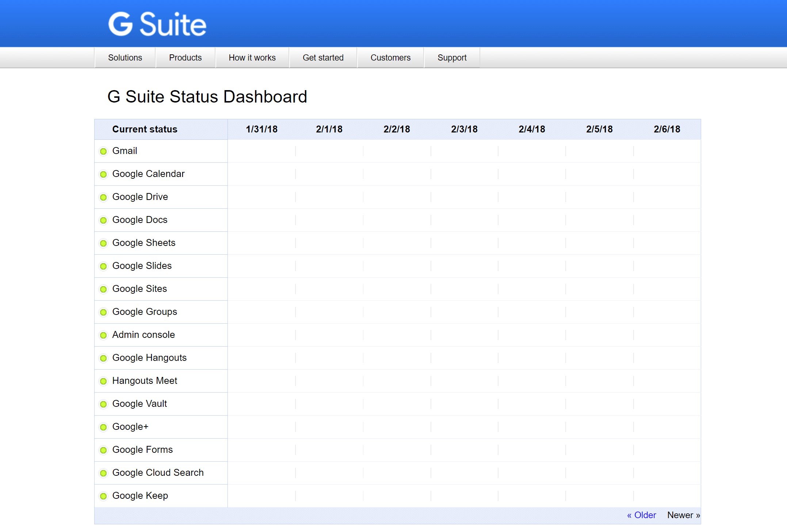
Task: Click the green status dot for Admin console
Action: (104, 335)
